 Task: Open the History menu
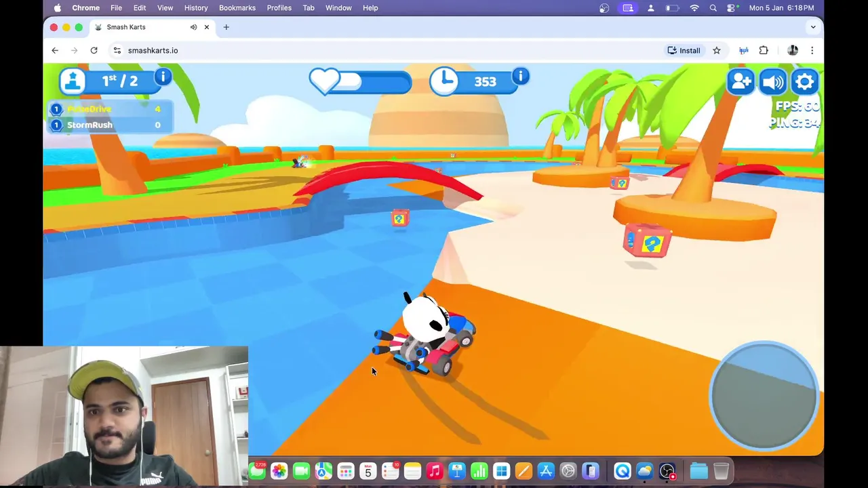pos(196,7)
